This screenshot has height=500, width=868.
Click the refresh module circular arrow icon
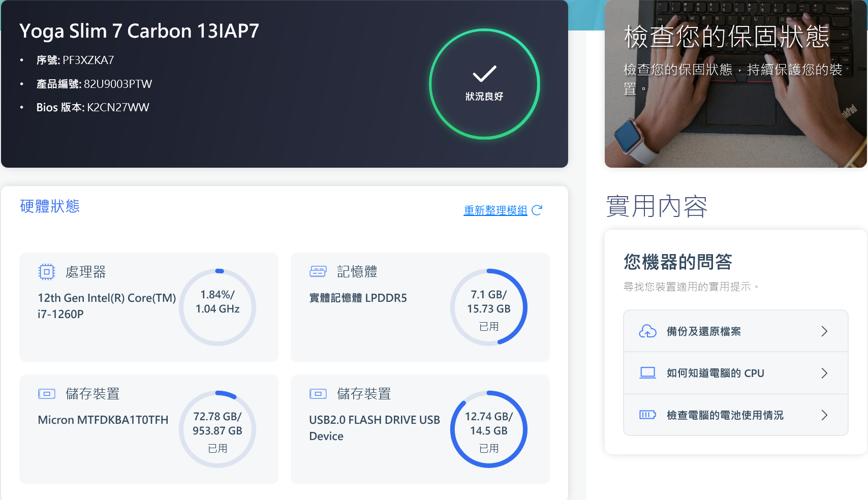click(x=537, y=210)
